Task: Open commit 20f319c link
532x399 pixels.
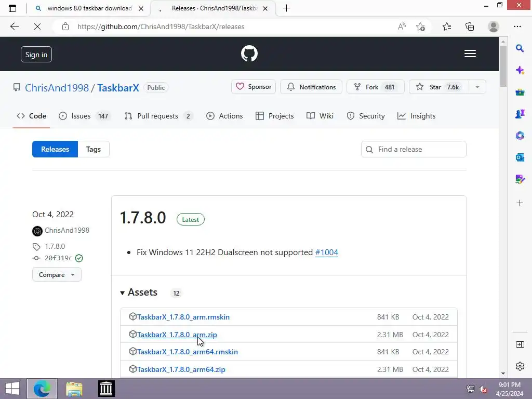Action: (58, 258)
